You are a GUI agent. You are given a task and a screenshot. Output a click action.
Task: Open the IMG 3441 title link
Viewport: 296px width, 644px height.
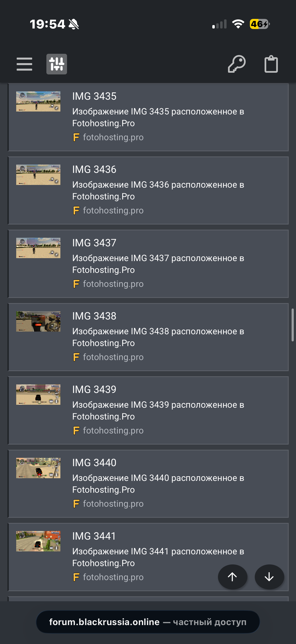click(x=94, y=536)
